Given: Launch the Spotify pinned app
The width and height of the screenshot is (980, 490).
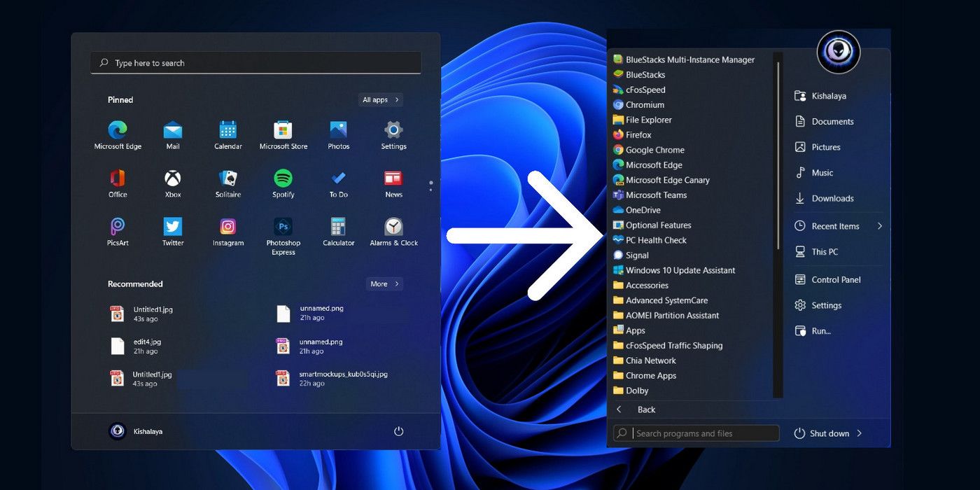Looking at the screenshot, I should 283,178.
